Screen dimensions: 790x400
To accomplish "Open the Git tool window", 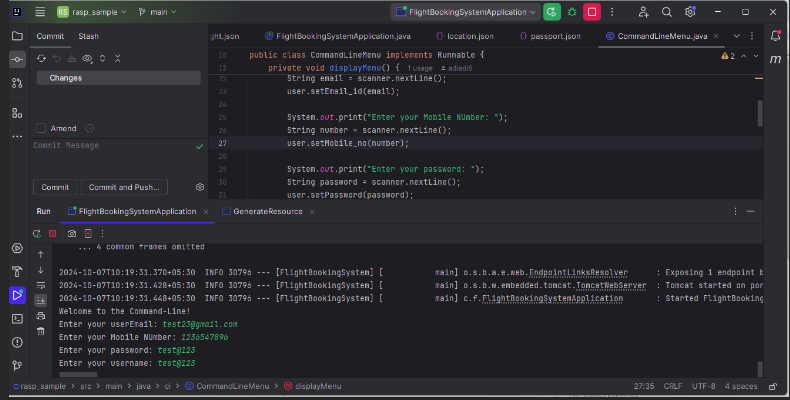I will click(17, 366).
